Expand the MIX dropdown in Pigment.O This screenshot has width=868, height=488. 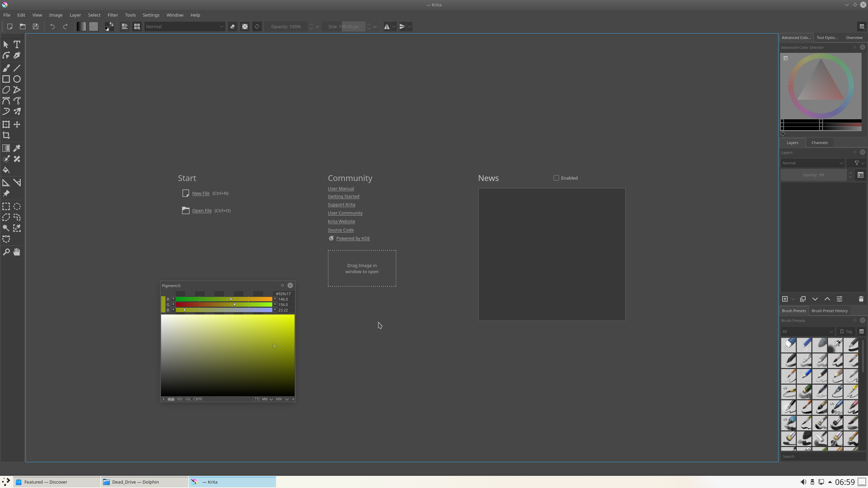267,399
